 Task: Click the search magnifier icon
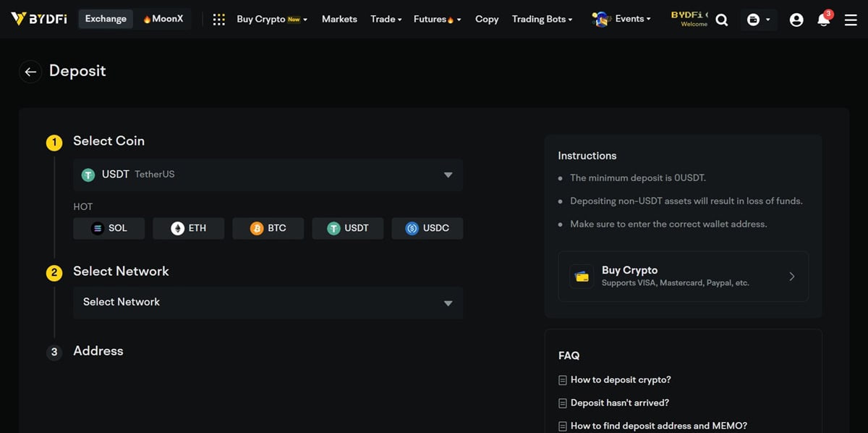(x=722, y=20)
